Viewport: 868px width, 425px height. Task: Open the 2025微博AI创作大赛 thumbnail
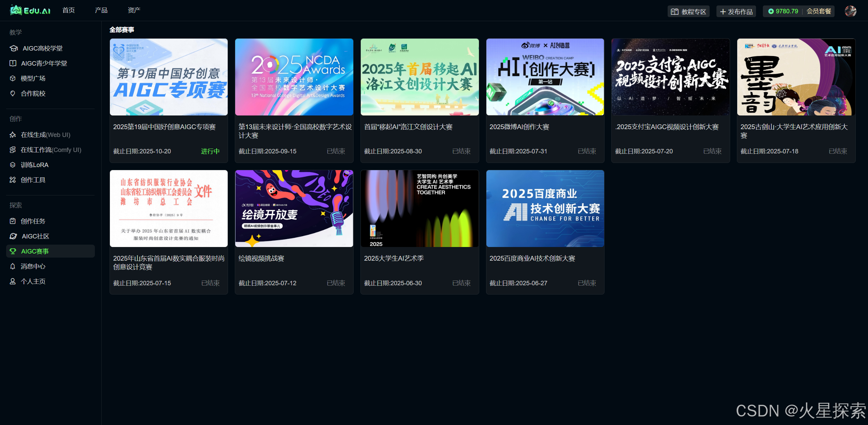pos(545,77)
